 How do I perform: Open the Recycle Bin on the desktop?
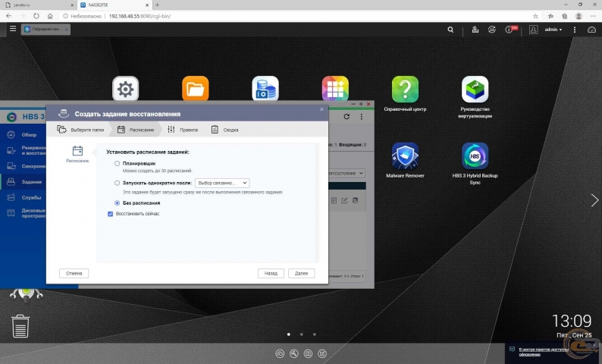pyautogui.click(x=20, y=326)
